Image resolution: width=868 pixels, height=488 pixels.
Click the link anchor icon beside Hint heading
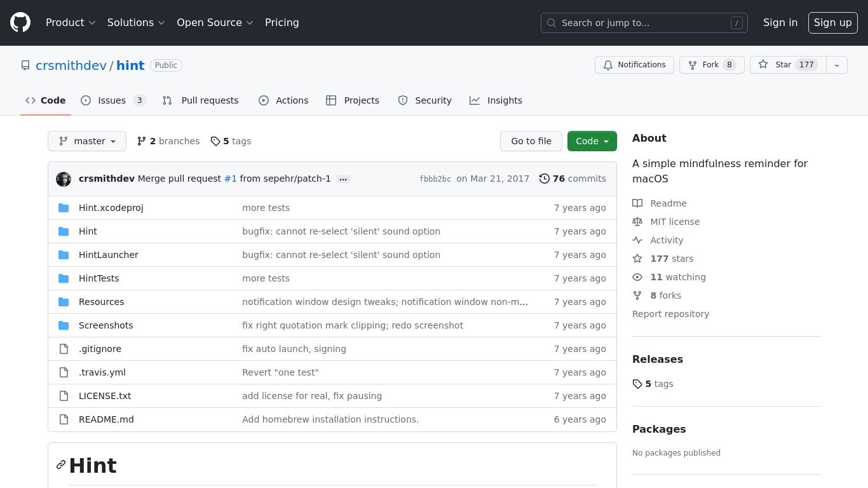point(61,464)
